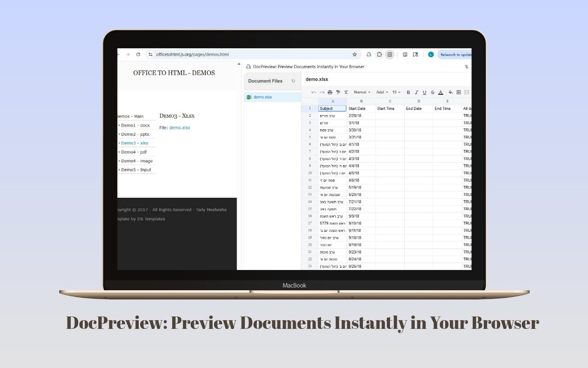Toggle bold formatting
This screenshot has width=588, height=368.
[x=408, y=92]
